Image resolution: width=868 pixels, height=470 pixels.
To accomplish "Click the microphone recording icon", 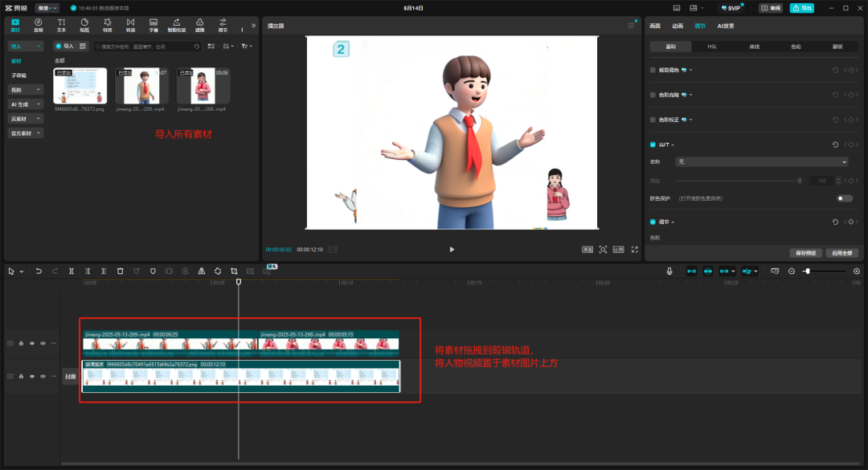I will pyautogui.click(x=669, y=271).
